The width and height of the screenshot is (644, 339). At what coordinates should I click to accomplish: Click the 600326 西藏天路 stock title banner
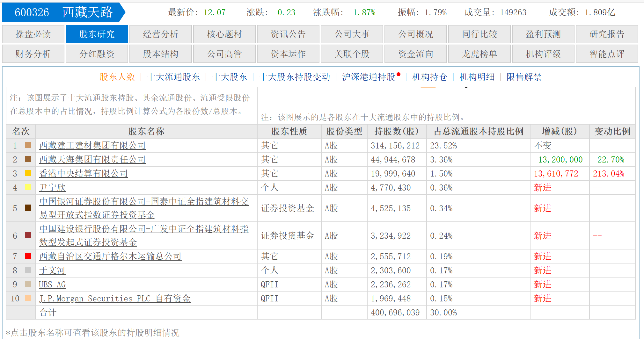pos(64,12)
